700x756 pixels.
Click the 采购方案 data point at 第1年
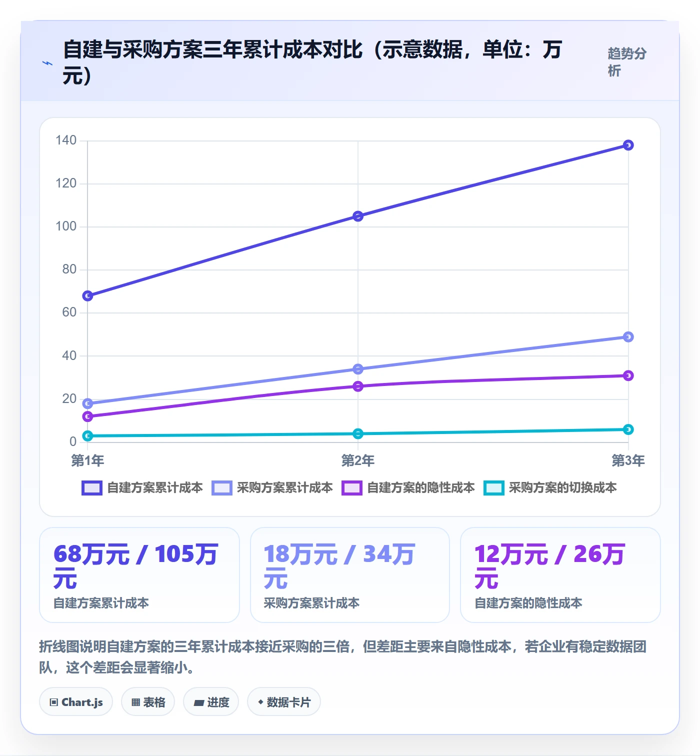87,403
